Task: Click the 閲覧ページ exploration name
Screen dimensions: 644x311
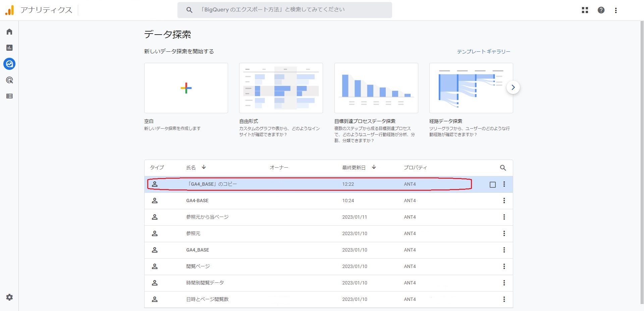Action: coord(198,266)
